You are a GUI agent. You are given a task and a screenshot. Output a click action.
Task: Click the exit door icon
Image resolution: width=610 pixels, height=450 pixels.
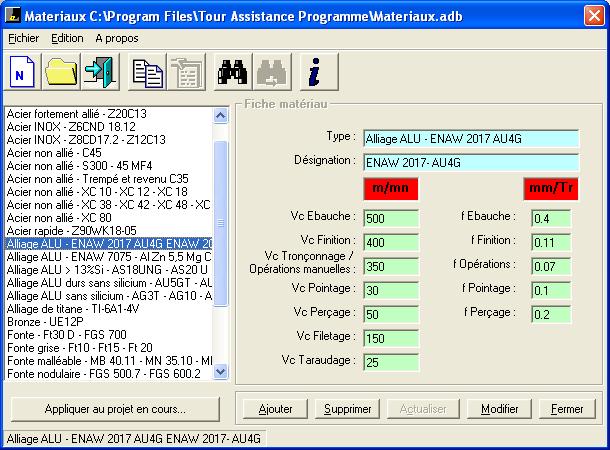[x=99, y=72]
